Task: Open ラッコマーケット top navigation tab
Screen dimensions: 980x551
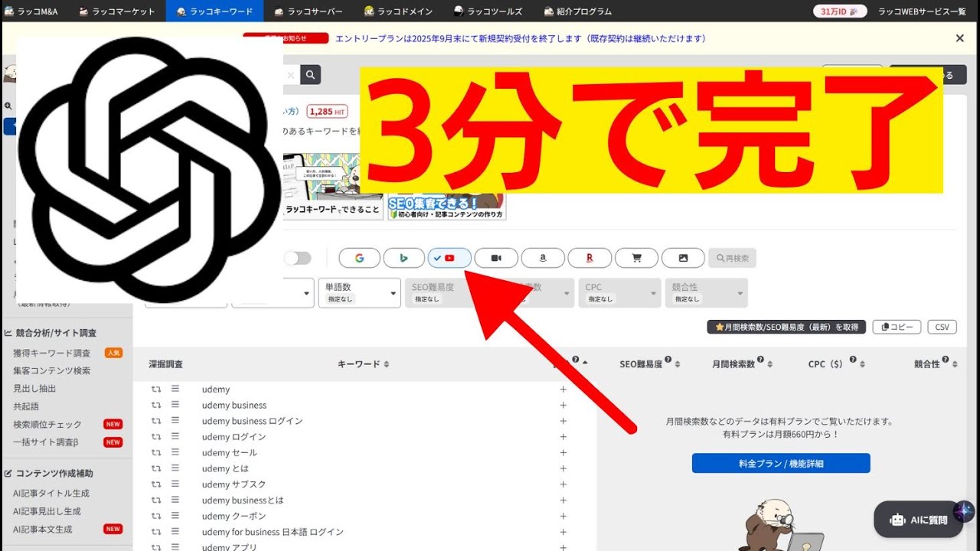Action: click(116, 11)
